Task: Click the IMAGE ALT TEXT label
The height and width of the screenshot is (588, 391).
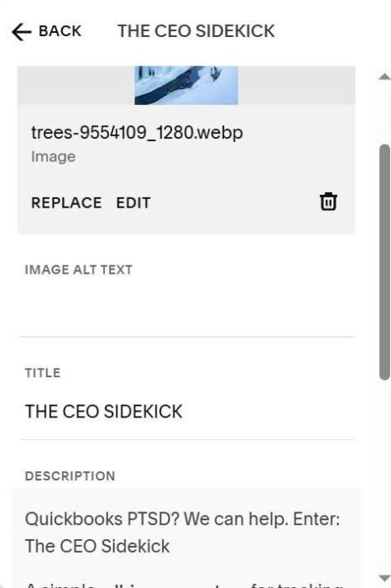Action: pos(79,270)
